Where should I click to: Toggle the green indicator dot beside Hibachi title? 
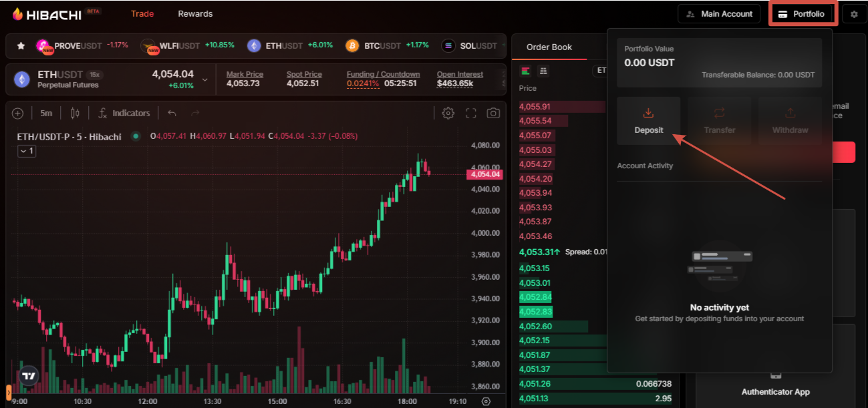(x=136, y=136)
